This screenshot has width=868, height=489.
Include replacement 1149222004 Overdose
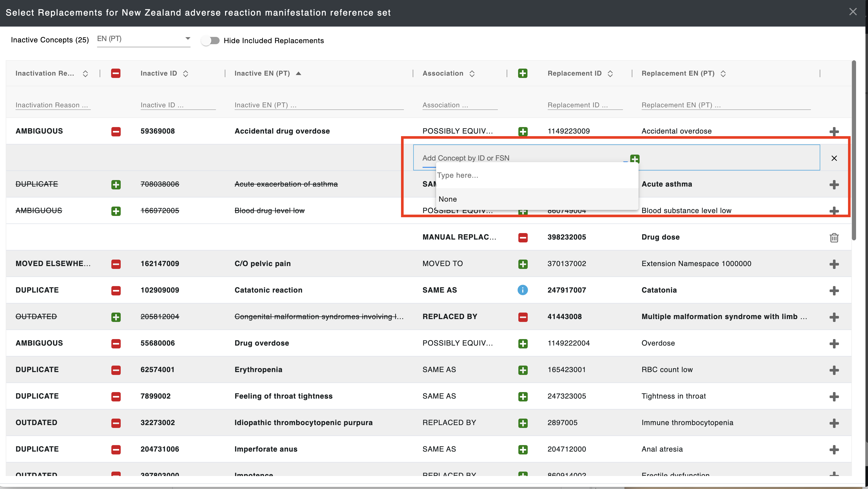523,343
